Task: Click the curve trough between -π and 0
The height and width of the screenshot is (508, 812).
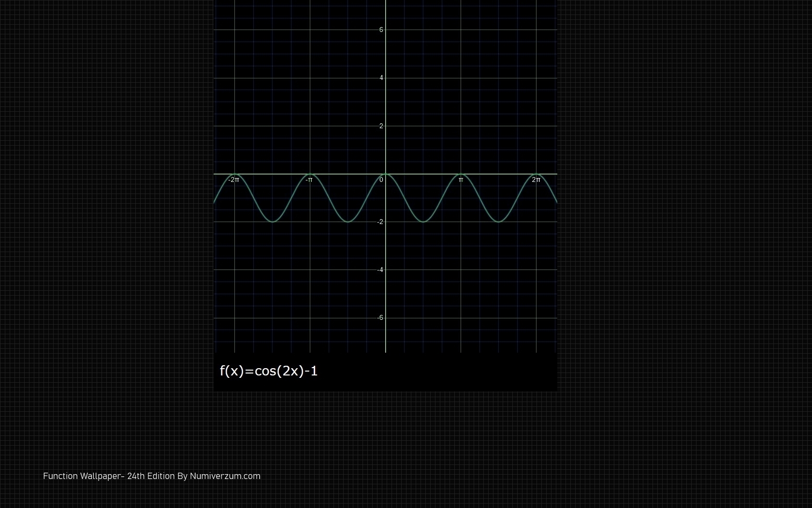Action: tap(348, 222)
